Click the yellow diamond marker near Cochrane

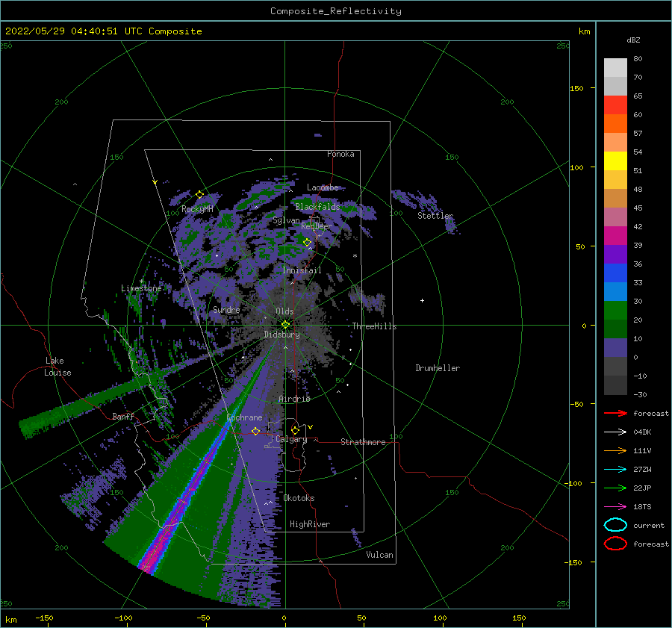[x=255, y=431]
